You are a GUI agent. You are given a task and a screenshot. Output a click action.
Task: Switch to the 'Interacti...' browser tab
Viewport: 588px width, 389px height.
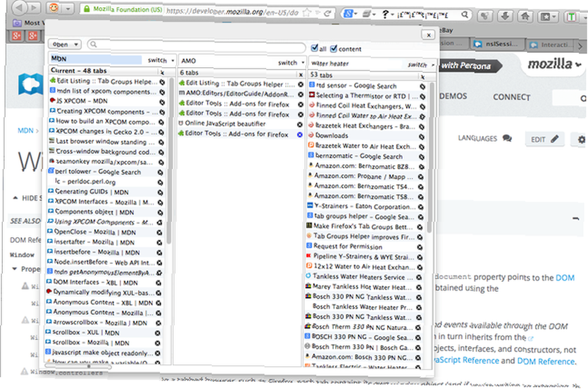[552, 45]
